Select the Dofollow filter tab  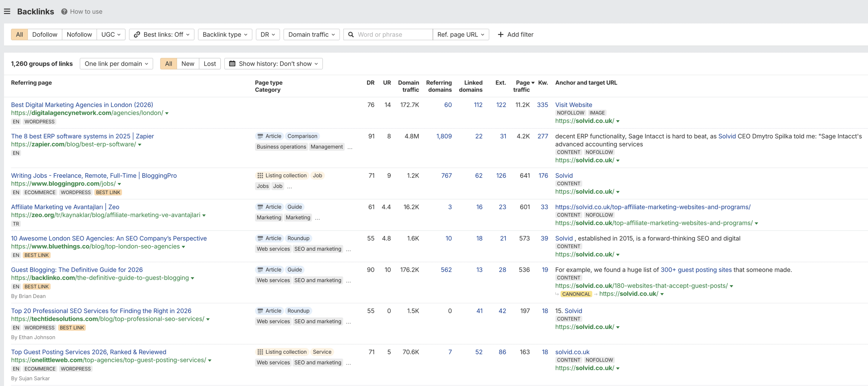click(45, 34)
